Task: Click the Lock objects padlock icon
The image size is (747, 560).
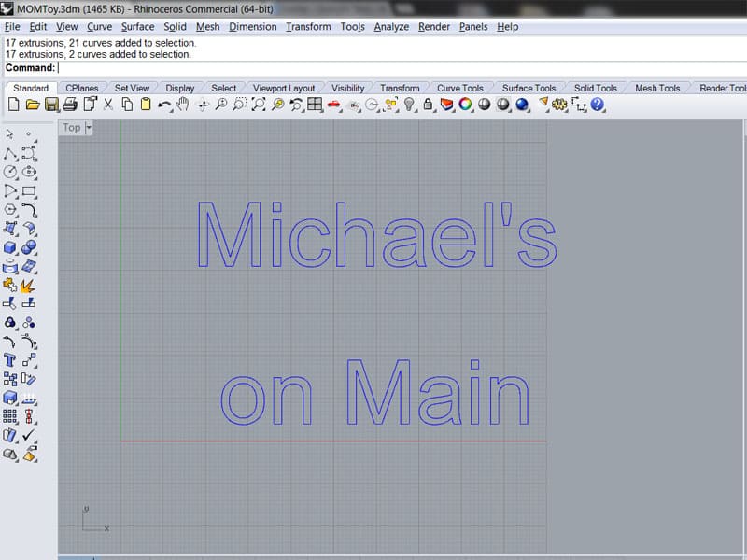Action: pyautogui.click(x=427, y=105)
